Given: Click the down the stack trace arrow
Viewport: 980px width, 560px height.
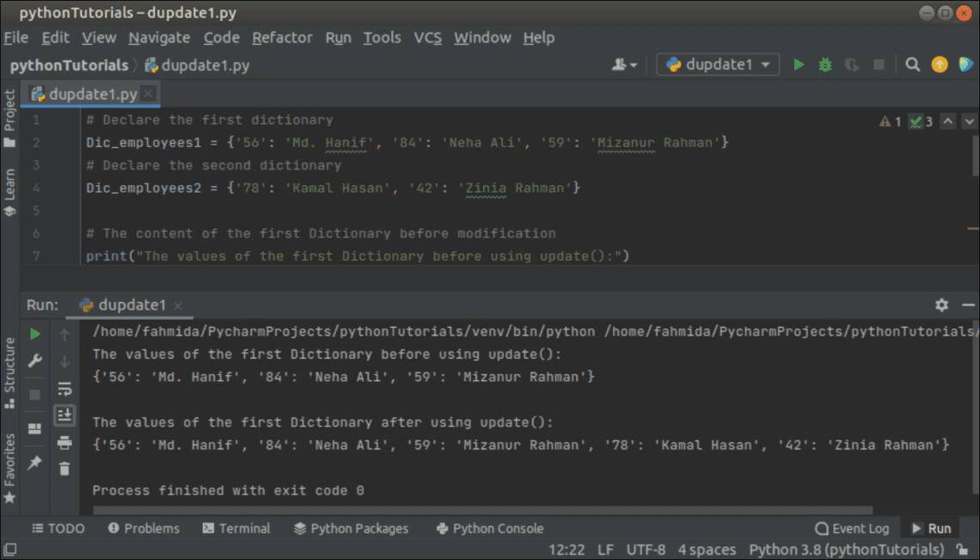Looking at the screenshot, I should (64, 361).
